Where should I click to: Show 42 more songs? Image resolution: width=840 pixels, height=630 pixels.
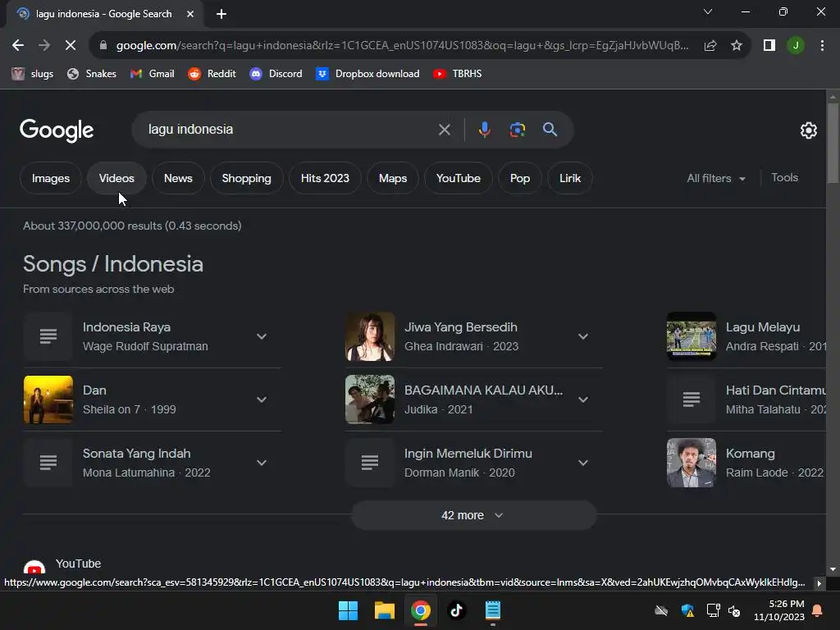coord(473,515)
